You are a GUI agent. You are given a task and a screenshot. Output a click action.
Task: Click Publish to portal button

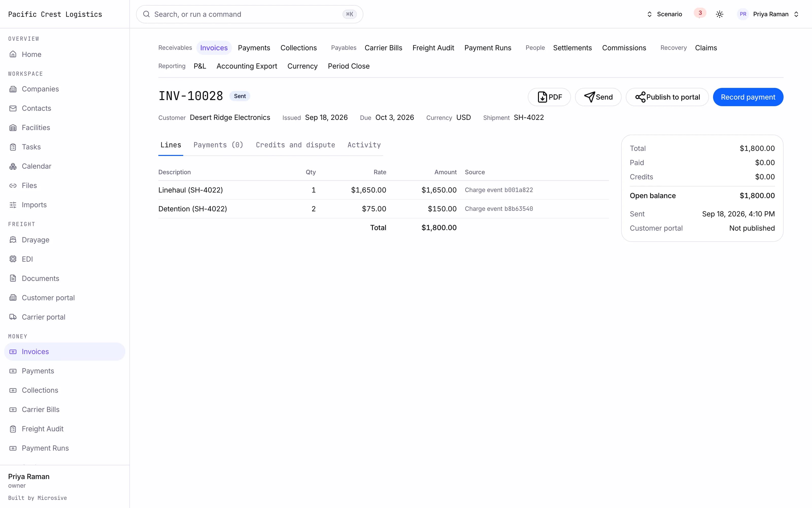667,97
